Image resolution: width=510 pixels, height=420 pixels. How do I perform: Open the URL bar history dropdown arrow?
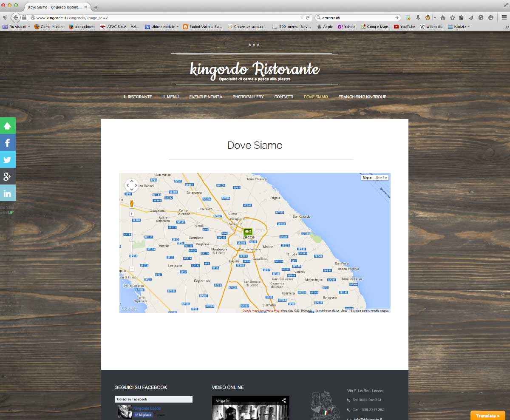point(302,18)
